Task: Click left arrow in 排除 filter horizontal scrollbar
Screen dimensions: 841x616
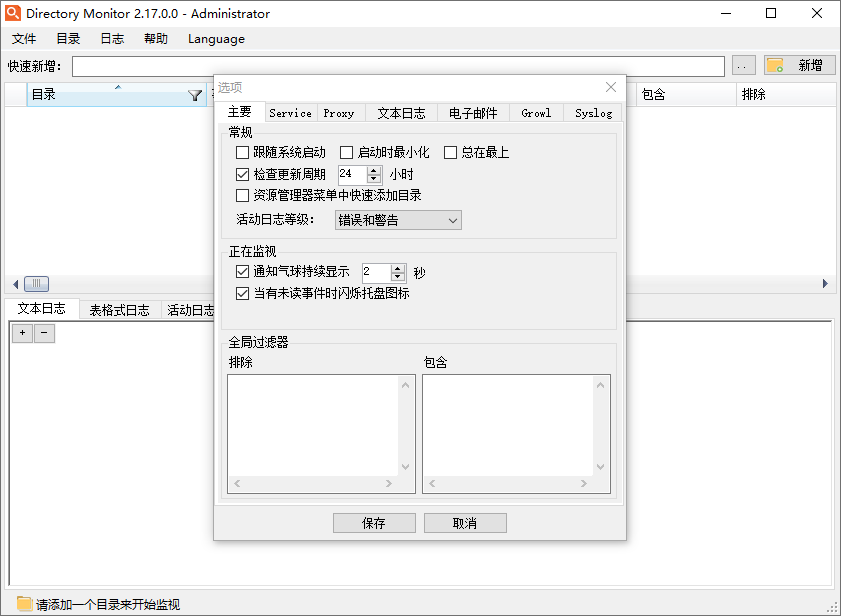Action: pyautogui.click(x=237, y=483)
